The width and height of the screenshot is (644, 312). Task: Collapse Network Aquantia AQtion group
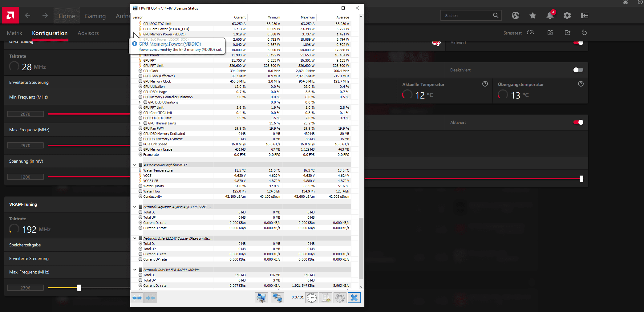(135, 207)
